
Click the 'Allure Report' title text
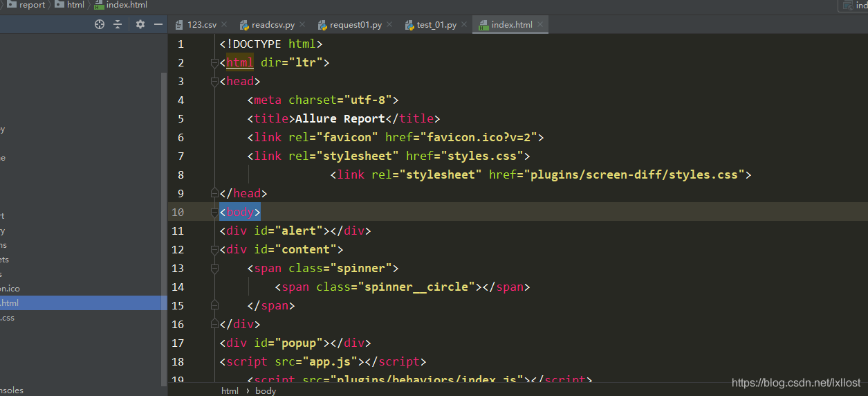[340, 118]
